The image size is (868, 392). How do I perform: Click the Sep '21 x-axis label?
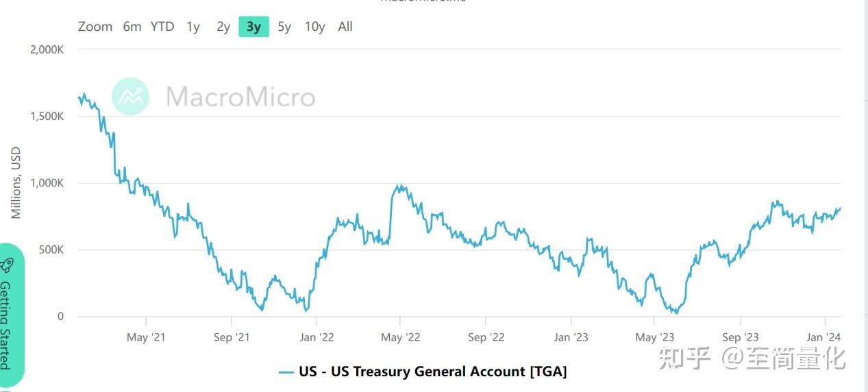pos(232,337)
